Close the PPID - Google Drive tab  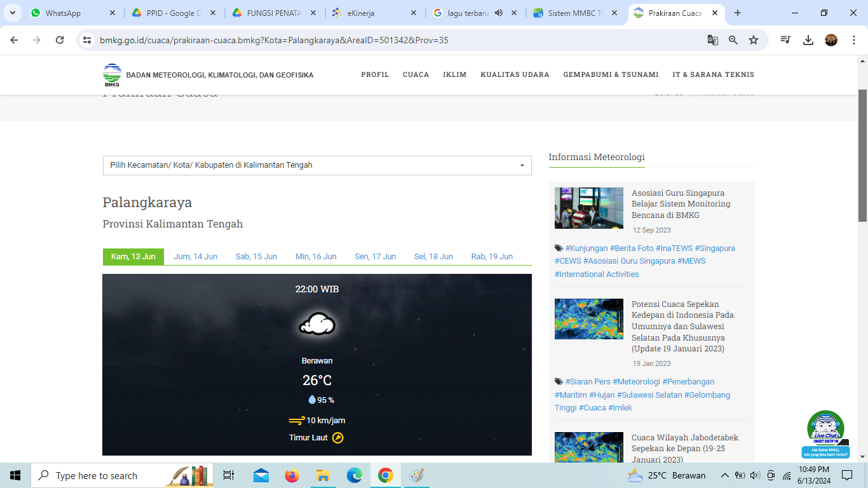tap(213, 13)
